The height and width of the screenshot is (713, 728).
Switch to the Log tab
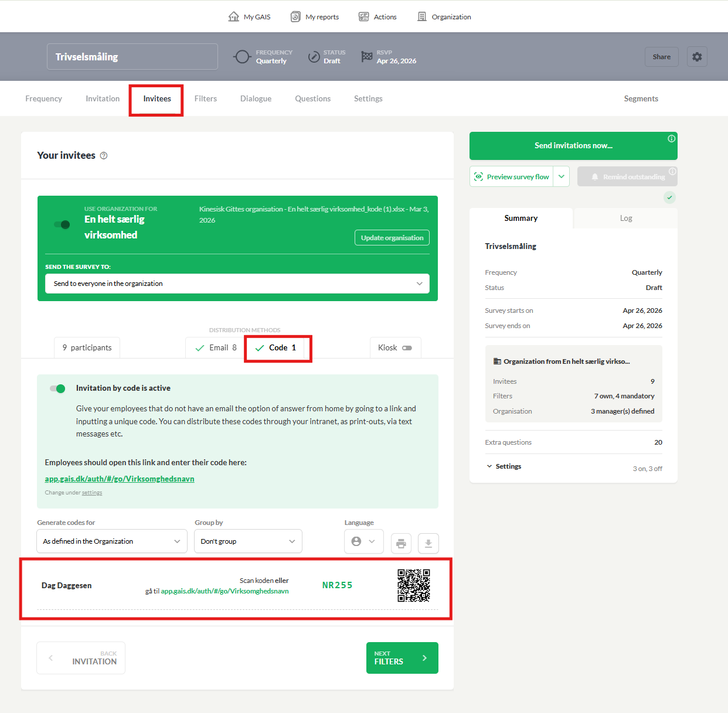(x=626, y=218)
